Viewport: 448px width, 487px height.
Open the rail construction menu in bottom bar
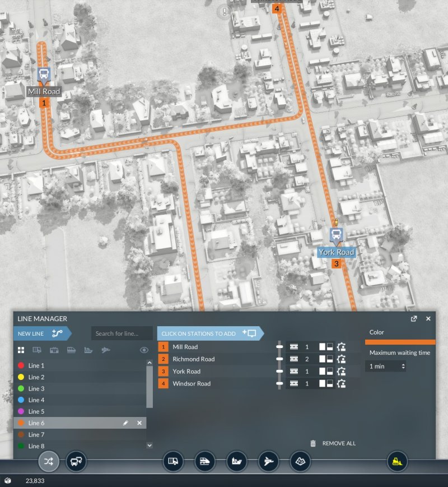tap(204, 462)
